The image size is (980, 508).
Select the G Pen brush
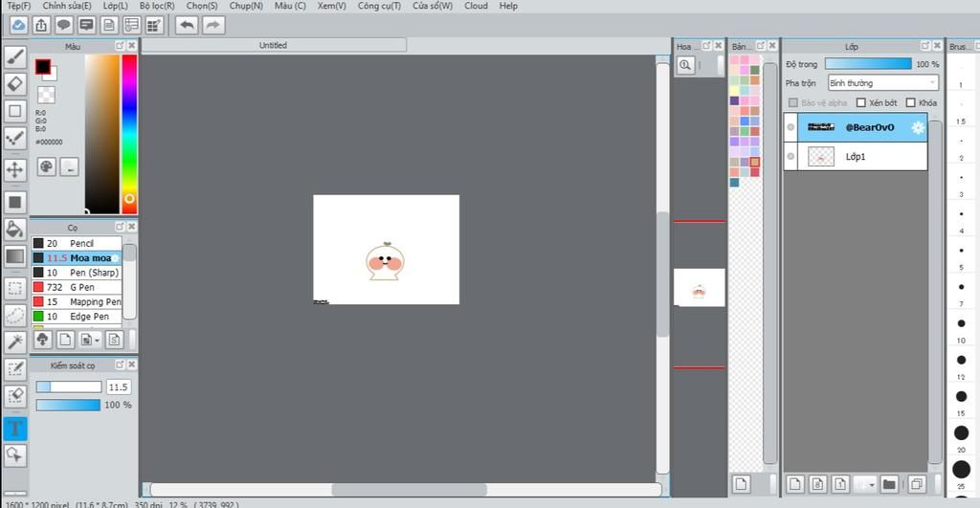[x=77, y=287]
